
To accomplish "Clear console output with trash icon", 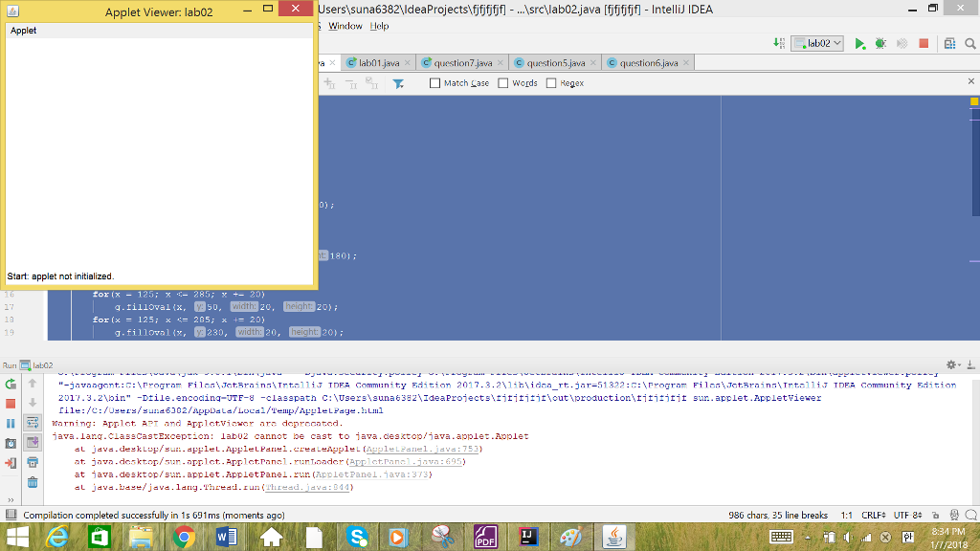I will 32,483.
